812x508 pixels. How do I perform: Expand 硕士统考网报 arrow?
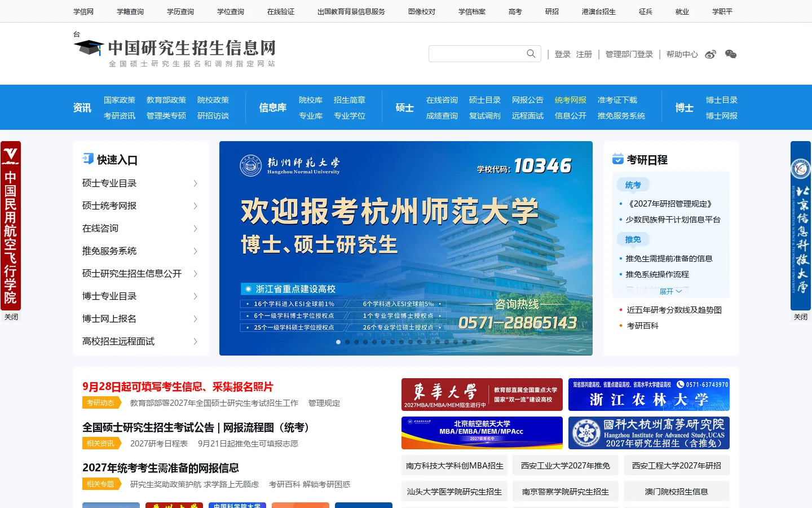click(x=195, y=206)
